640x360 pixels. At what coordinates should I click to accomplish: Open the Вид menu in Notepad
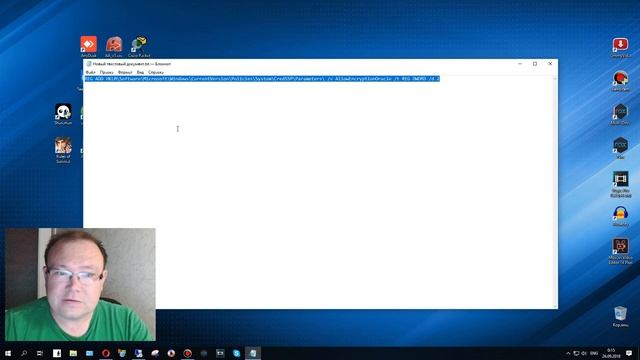(140, 72)
